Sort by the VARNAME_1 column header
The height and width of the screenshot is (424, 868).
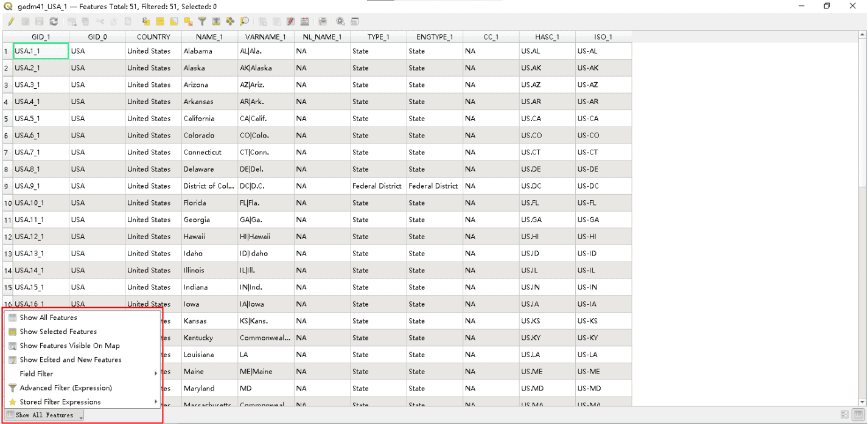pyautogui.click(x=265, y=37)
